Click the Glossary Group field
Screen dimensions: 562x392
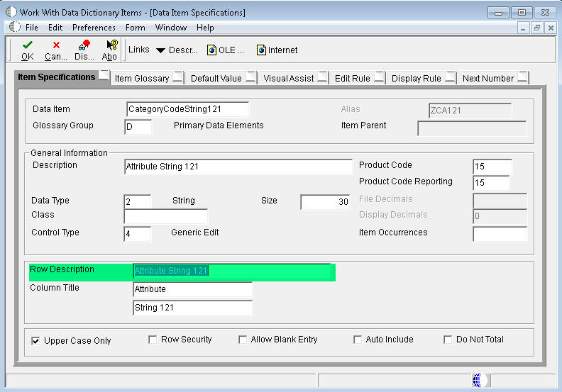138,127
